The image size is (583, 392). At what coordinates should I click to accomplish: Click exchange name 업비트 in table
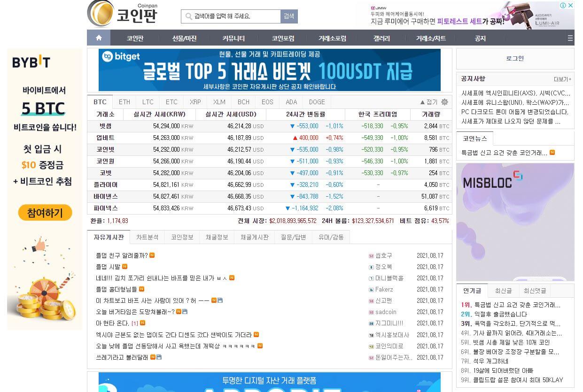click(x=105, y=138)
